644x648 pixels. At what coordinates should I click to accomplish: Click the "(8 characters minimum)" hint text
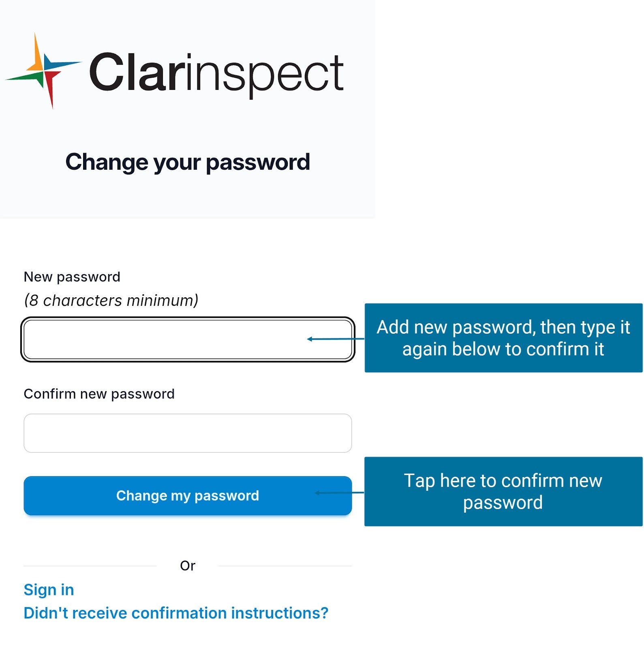111,301
